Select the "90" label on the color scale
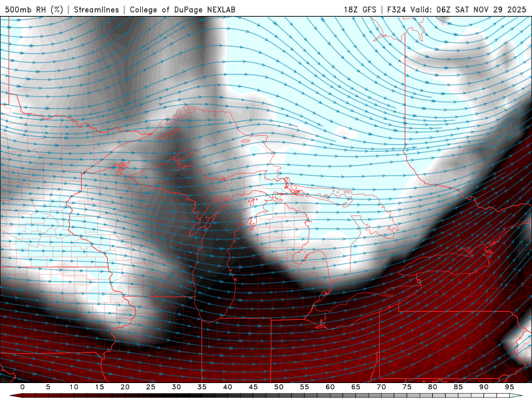The height and width of the screenshot is (399, 532). pyautogui.click(x=483, y=387)
